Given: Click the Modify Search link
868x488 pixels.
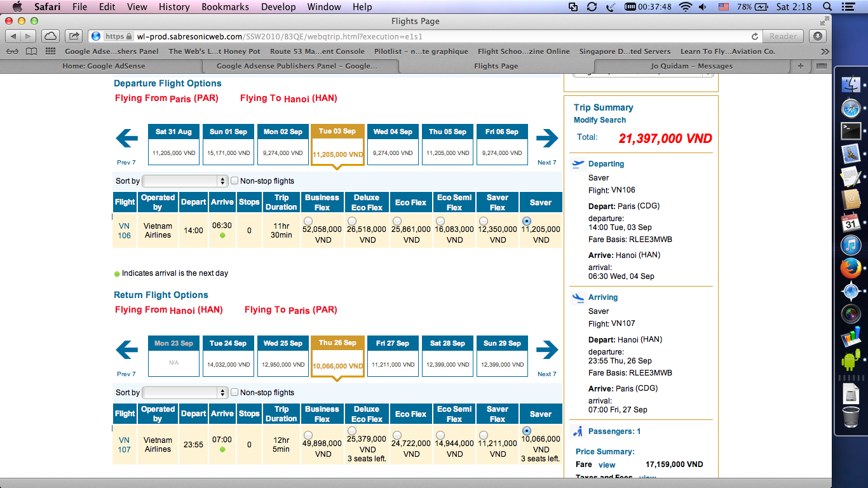Looking at the screenshot, I should (x=600, y=119).
